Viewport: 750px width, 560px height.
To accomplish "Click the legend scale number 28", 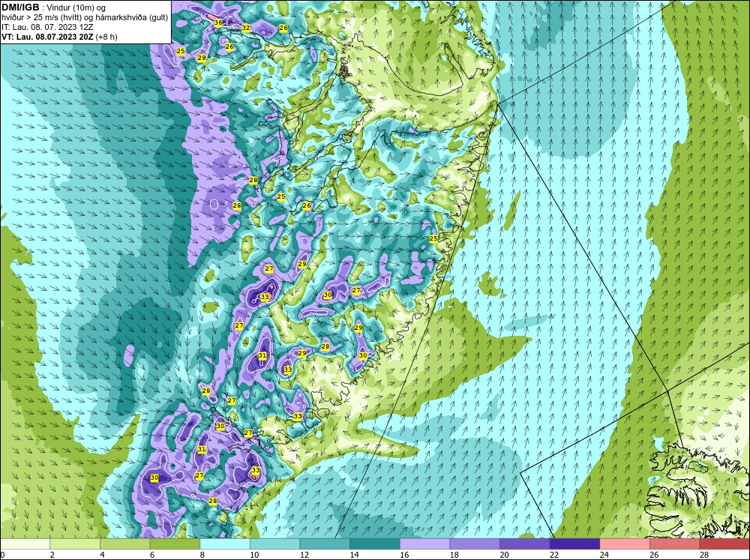I will pyautogui.click(x=704, y=555).
